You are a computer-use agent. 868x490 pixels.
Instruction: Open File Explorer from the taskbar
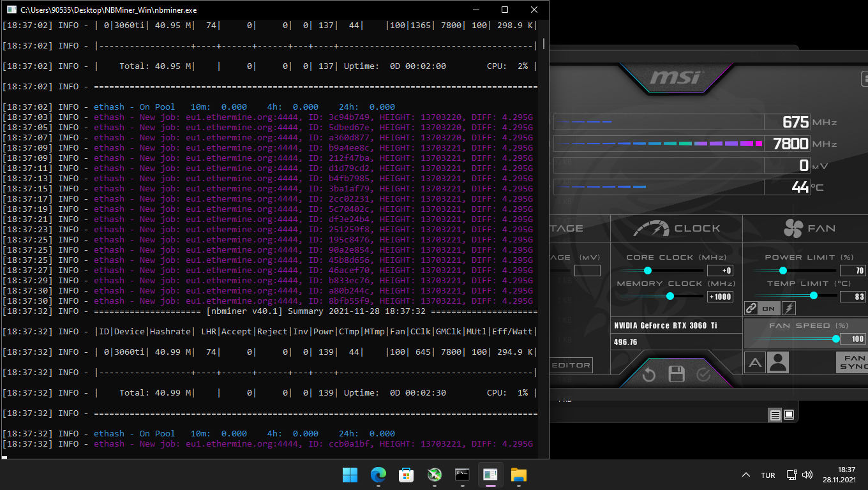519,475
